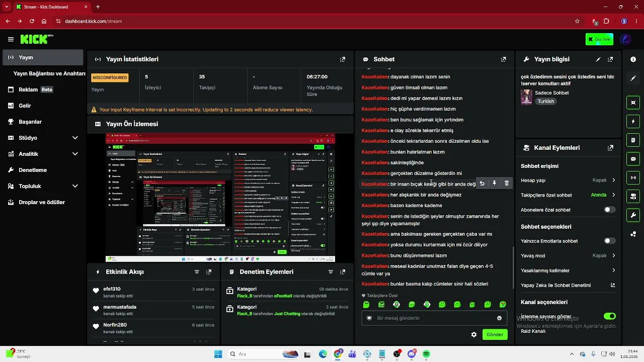The width and height of the screenshot is (644, 362).
Task: Pop out the Yayın İstatistikleri panel
Action: click(x=343, y=59)
